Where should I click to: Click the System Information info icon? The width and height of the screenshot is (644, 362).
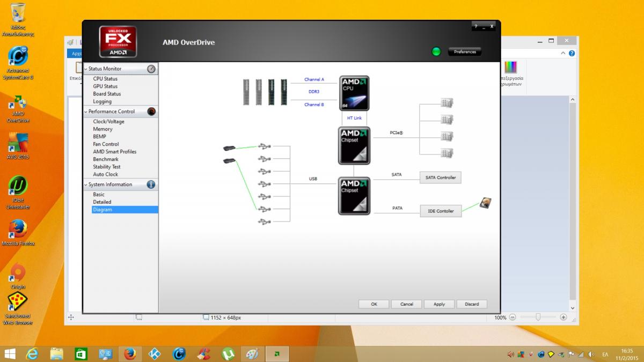[151, 184]
